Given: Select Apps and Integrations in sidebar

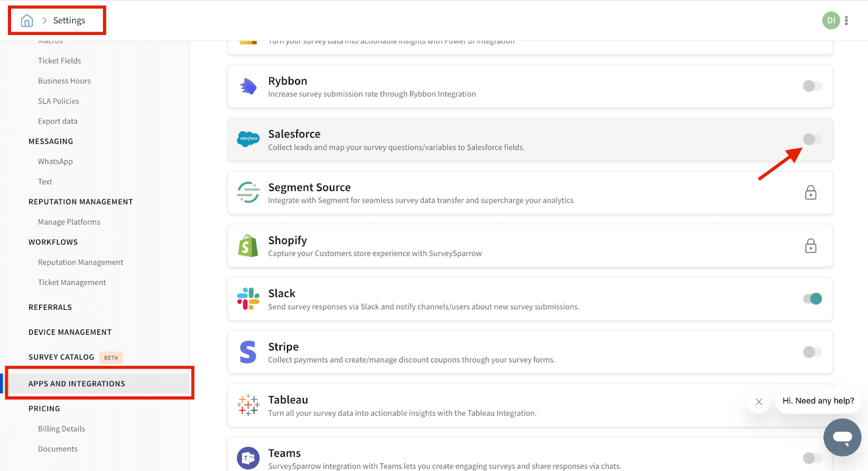Looking at the screenshot, I should pos(76,384).
